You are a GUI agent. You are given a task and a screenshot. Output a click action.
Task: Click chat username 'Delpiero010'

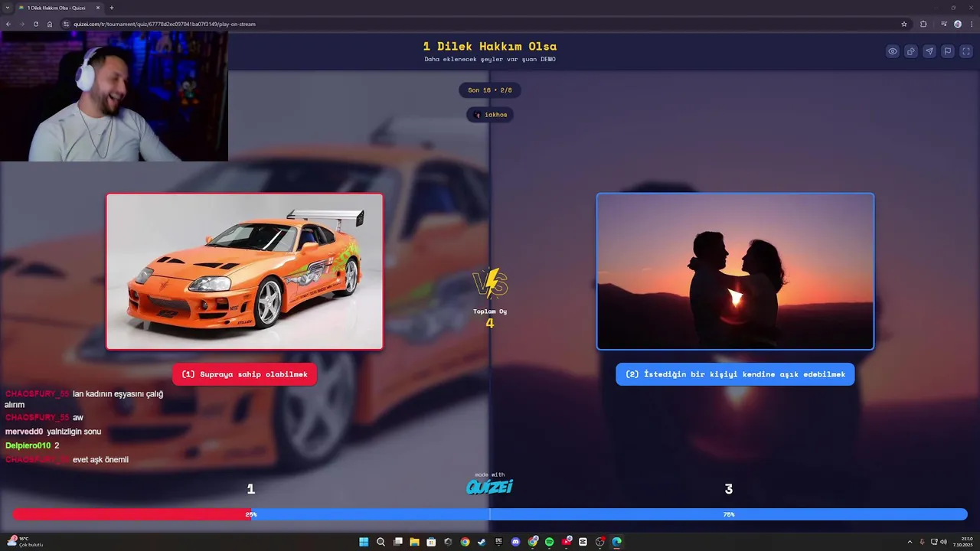pos(28,445)
